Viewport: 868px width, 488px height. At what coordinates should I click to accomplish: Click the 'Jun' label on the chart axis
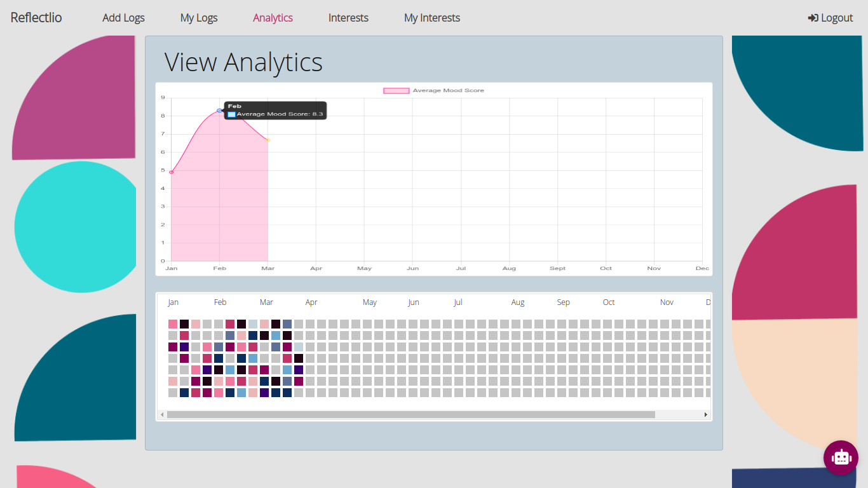pos(413,269)
